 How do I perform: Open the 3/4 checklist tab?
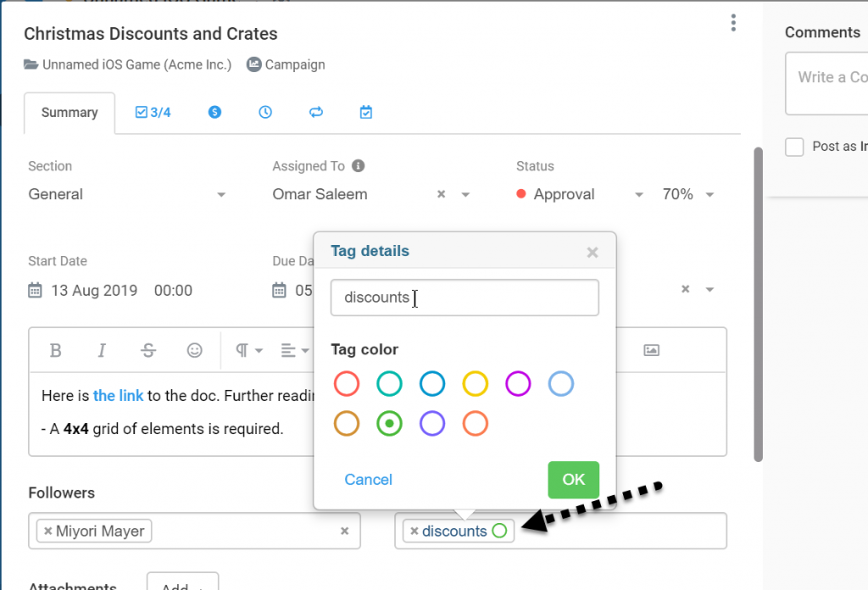152,111
